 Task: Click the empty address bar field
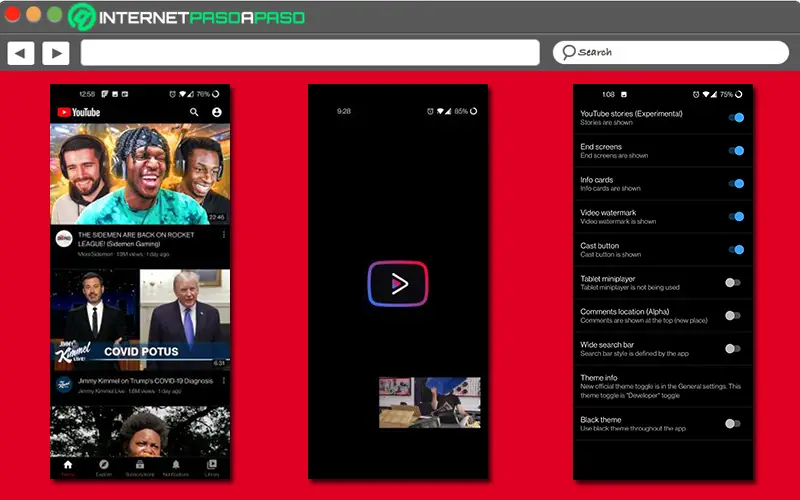click(x=310, y=53)
